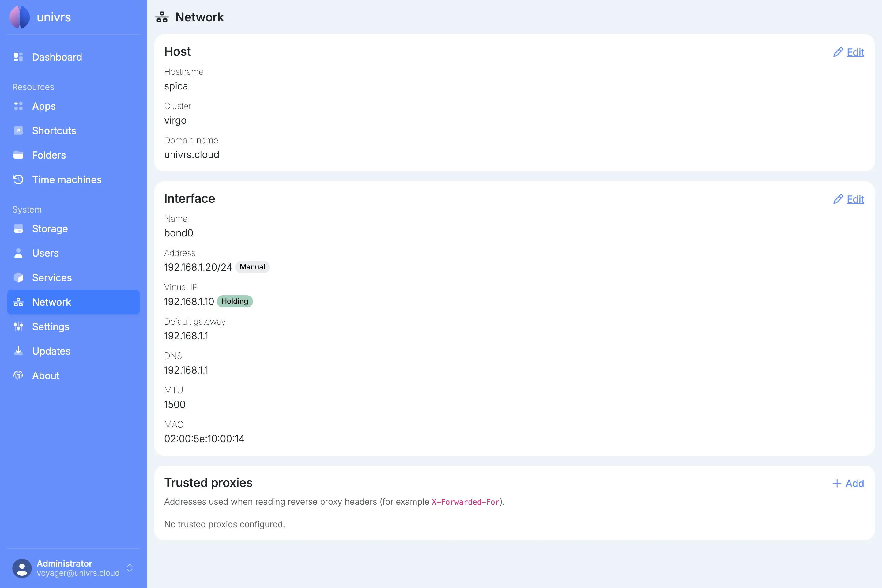882x588 pixels.
Task: Click the Apps grid icon
Action: [18, 106]
